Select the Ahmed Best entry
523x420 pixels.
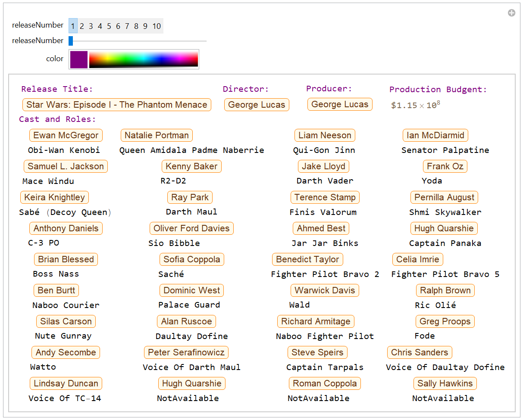321,228
